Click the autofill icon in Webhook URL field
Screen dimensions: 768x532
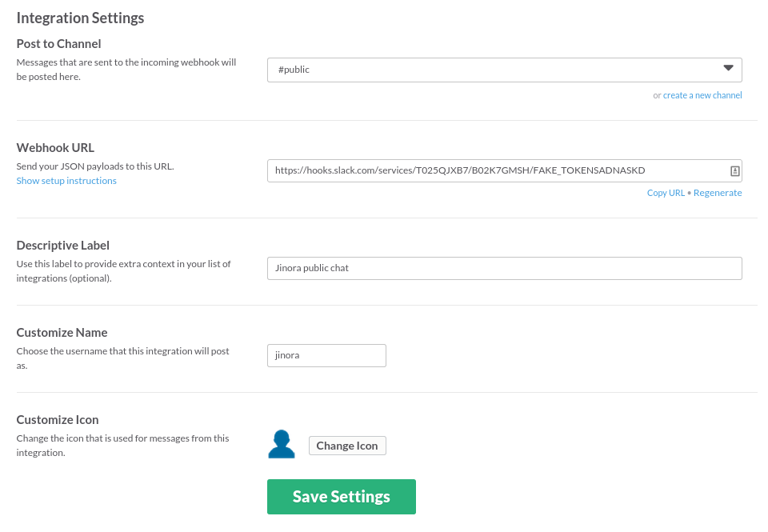pyautogui.click(x=734, y=170)
